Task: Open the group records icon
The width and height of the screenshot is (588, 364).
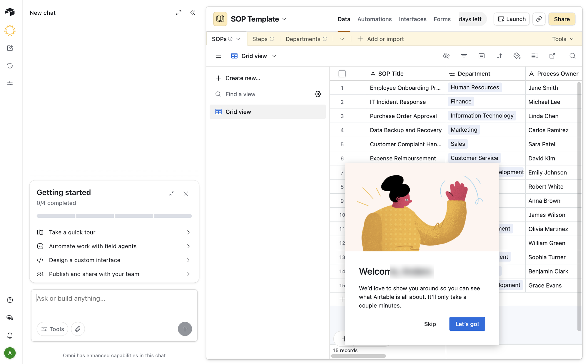Action: point(482,56)
